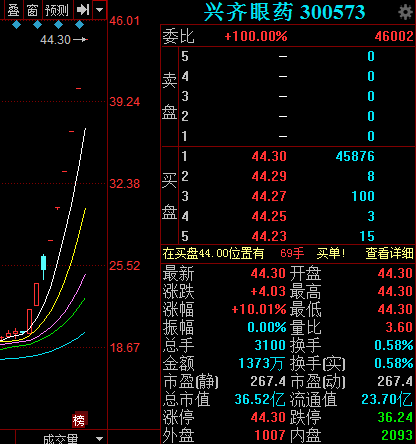Click the red 榜 ranking badge
The image size is (416, 444).
point(80,420)
